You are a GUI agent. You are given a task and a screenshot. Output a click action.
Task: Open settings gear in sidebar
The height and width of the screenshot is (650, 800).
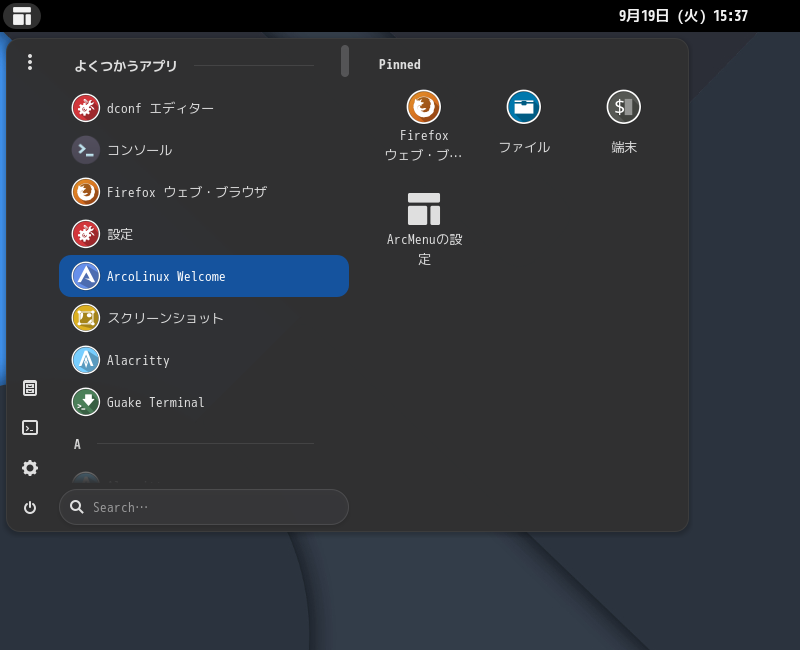pos(30,468)
